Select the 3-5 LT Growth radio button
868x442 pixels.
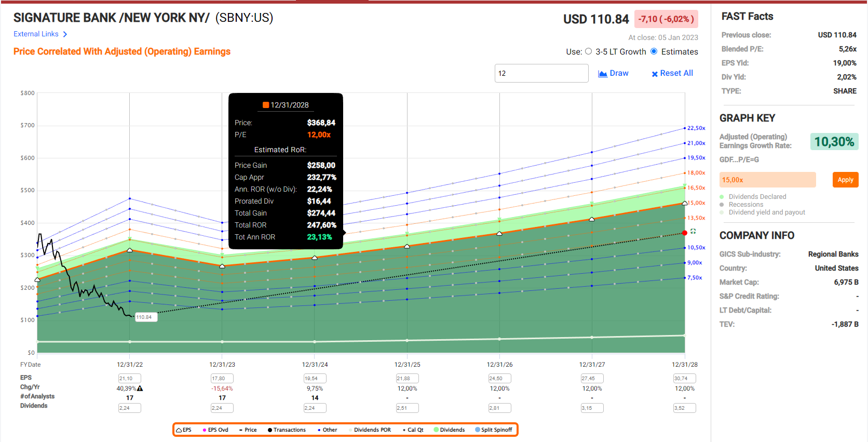click(588, 51)
